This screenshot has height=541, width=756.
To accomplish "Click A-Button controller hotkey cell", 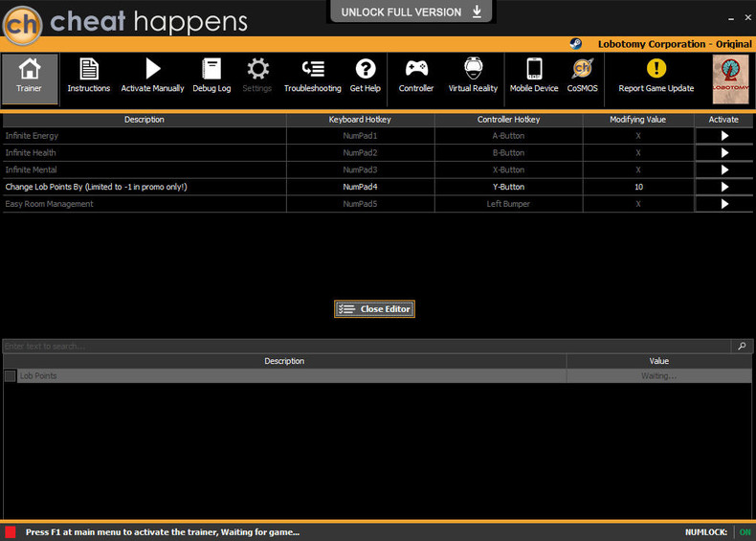I will pyautogui.click(x=509, y=136).
